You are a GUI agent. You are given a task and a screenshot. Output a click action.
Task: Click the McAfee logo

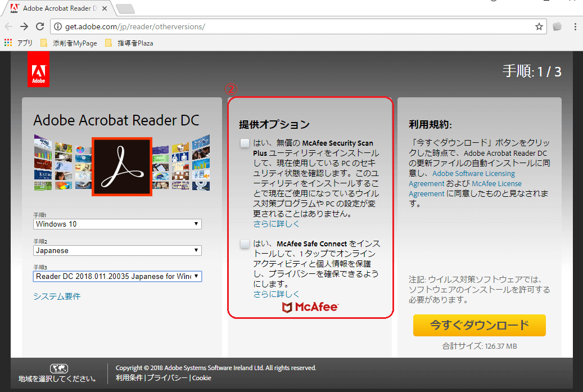310,307
